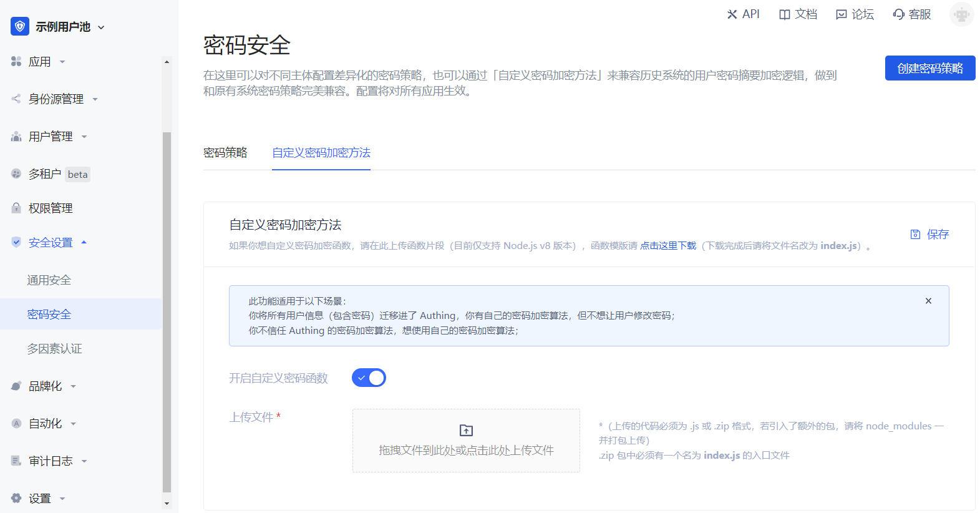Select 多因素认证 in the sidebar
The image size is (980, 513).
tap(54, 349)
